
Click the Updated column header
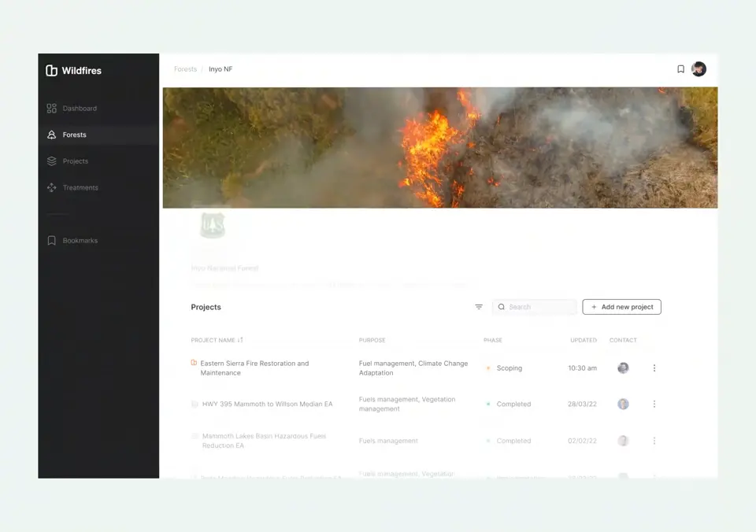coord(584,340)
